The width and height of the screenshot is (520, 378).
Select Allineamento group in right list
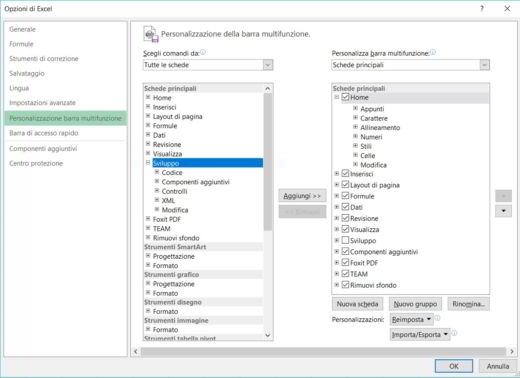pos(380,127)
